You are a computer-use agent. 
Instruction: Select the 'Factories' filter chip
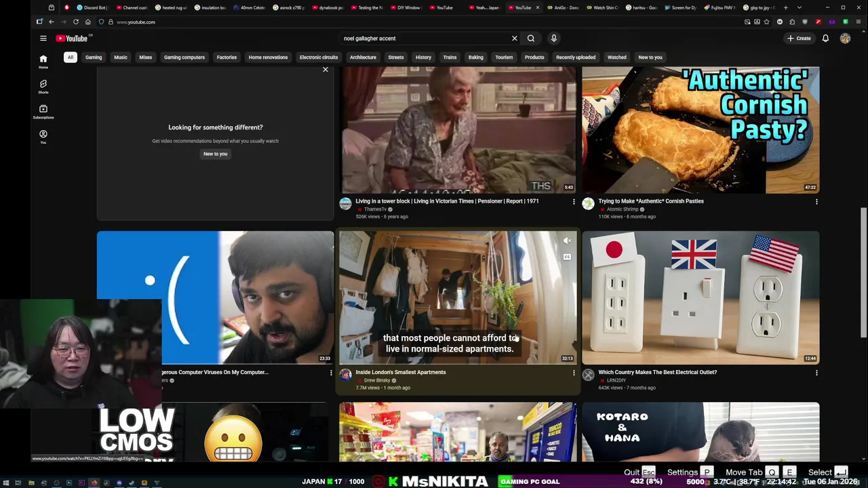pyautogui.click(x=226, y=57)
